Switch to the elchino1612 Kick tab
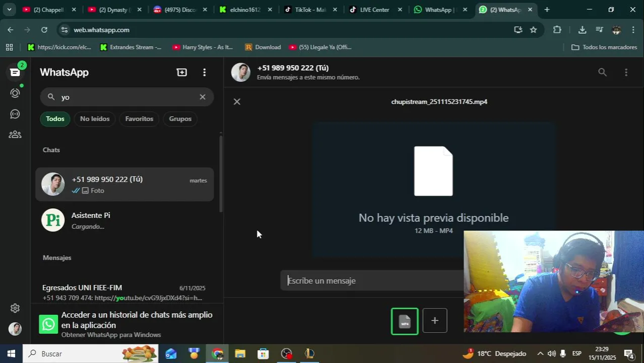 point(245,10)
